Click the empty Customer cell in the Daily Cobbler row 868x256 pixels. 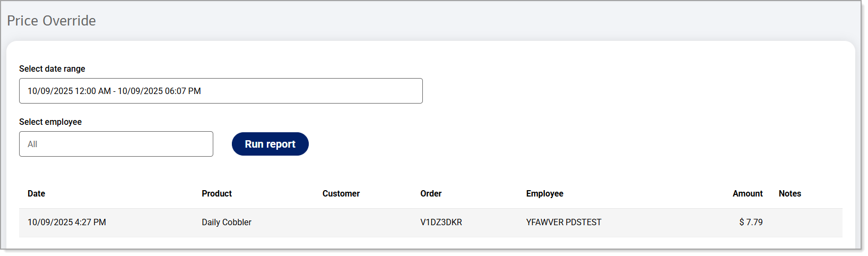click(x=361, y=222)
